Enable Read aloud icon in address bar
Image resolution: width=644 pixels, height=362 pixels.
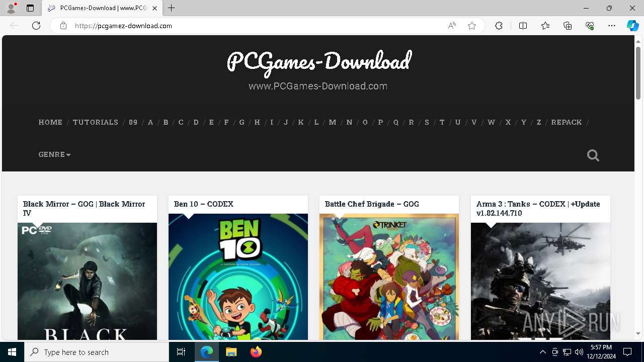(452, 26)
